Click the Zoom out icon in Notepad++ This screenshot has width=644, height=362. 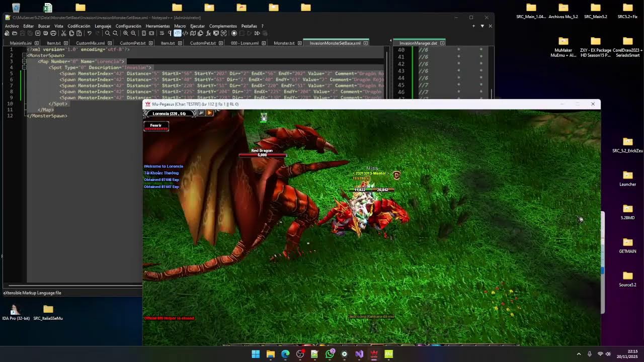[x=133, y=33]
